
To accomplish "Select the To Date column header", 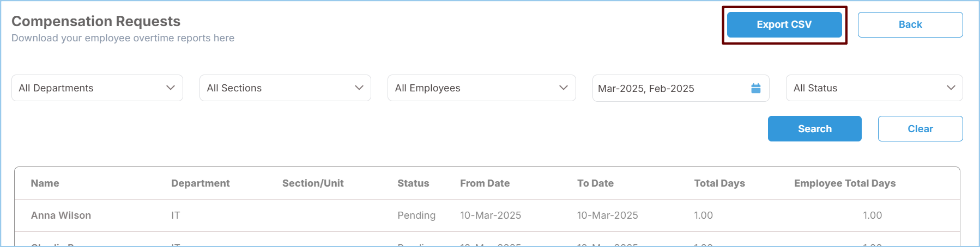I will (x=595, y=183).
